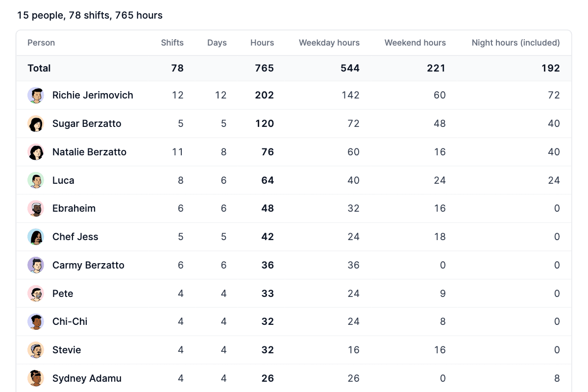
Task: Click Natalie Berzatto's shifts value 11
Action: coord(178,152)
